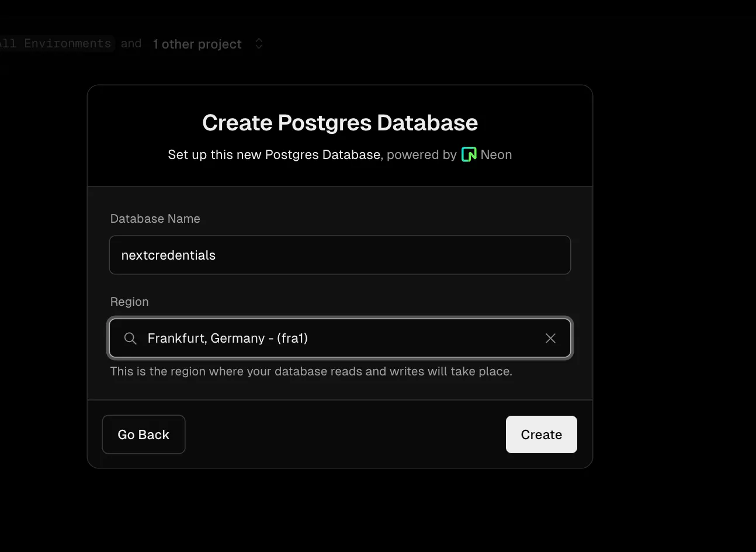
Task: Click the Neon brand name text
Action: (496, 155)
